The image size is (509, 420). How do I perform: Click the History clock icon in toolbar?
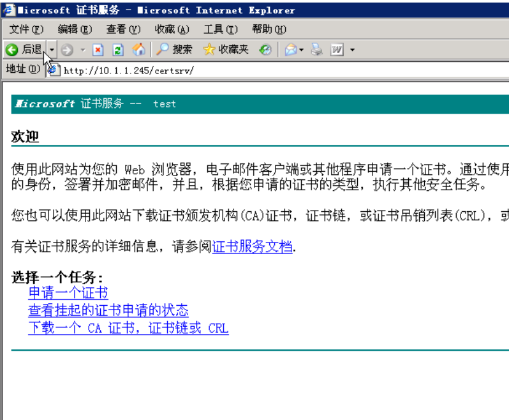click(x=265, y=50)
